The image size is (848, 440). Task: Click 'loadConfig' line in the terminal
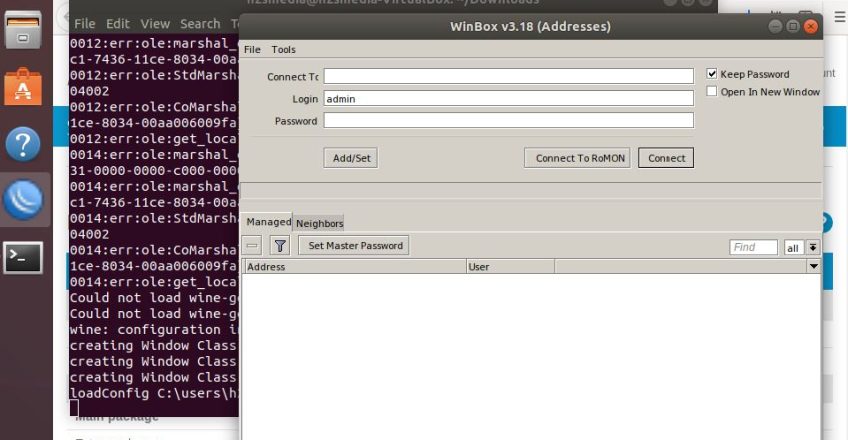click(x=154, y=393)
